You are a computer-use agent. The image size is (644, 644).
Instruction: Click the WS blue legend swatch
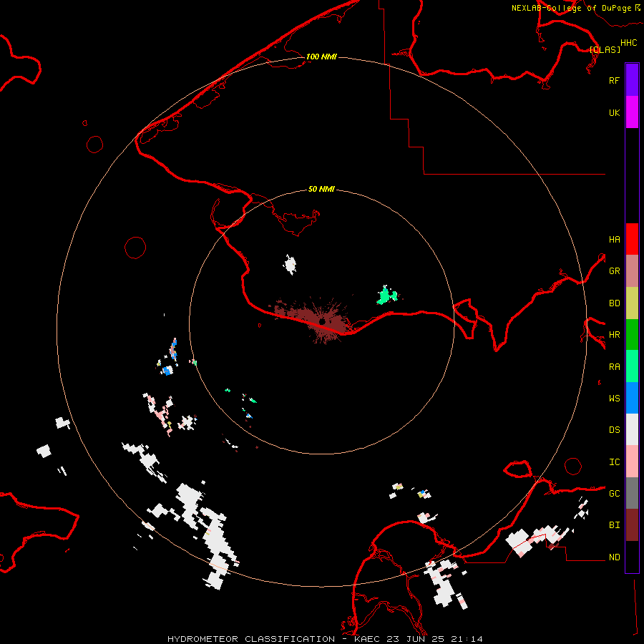(x=632, y=398)
